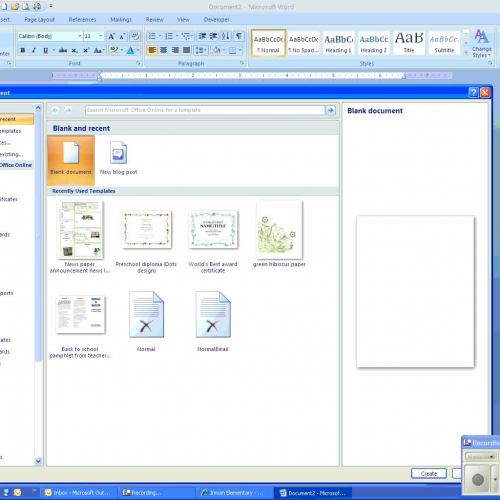The width and height of the screenshot is (500, 500).
Task: Toggle Center text alignment
Action: point(164,50)
